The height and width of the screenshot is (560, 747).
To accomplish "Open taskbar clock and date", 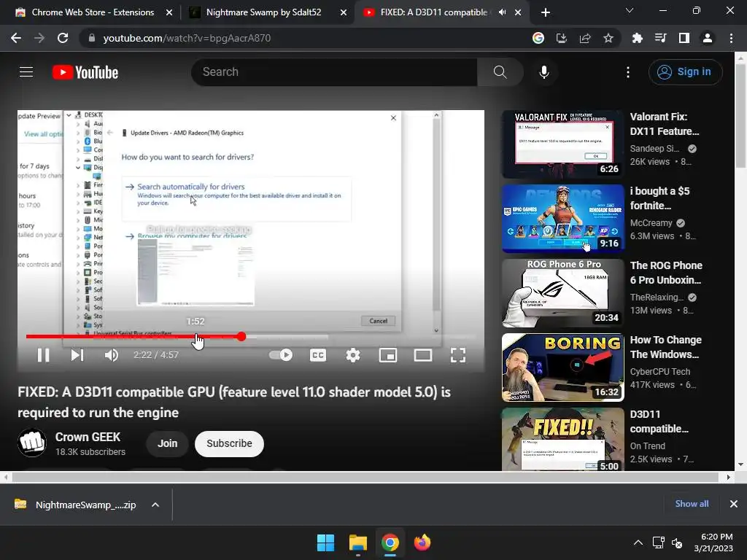I will click(x=713, y=542).
